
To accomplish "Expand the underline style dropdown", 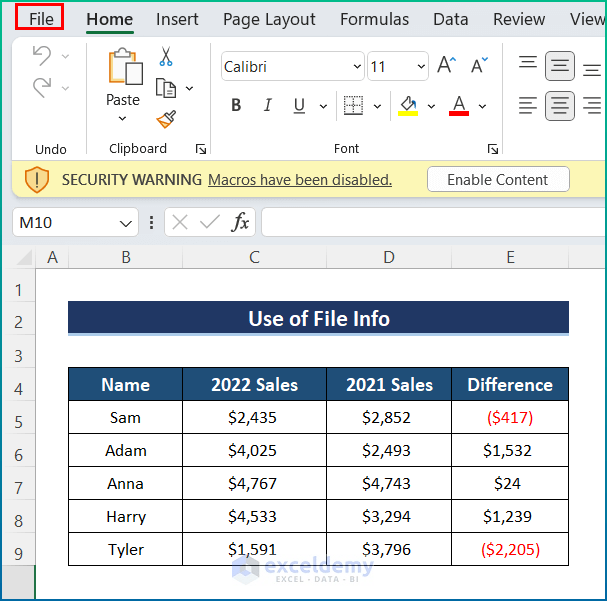I will click(323, 106).
